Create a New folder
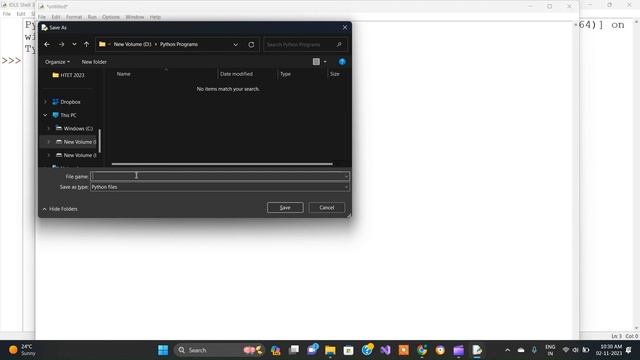This screenshot has height=360, width=640. (x=94, y=62)
